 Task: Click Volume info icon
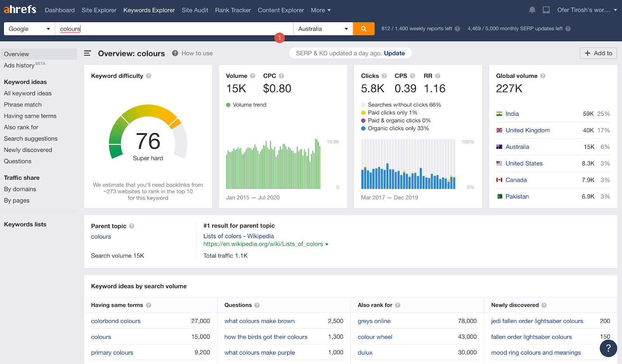tap(253, 76)
